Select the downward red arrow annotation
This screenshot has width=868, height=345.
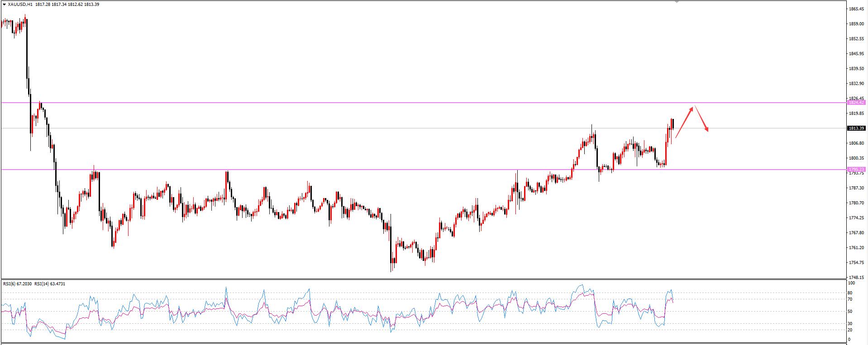coord(701,119)
